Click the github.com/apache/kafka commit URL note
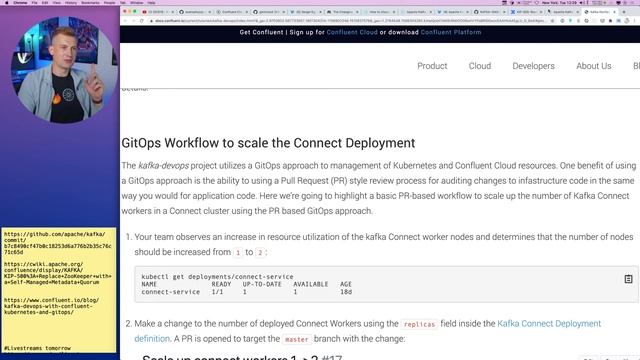This screenshot has width=640, height=360. pyautogui.click(x=58, y=243)
